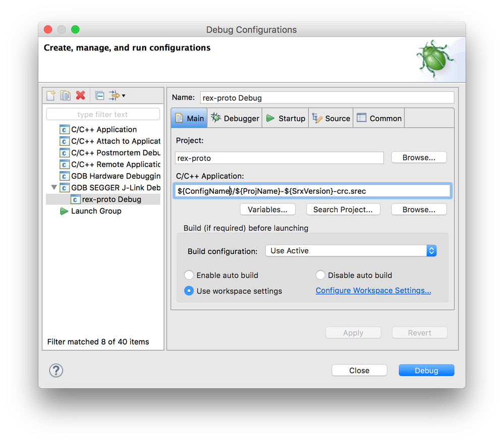Viewport: 504px width, 443px height.
Task: Switch to the Common tab
Action: [379, 118]
